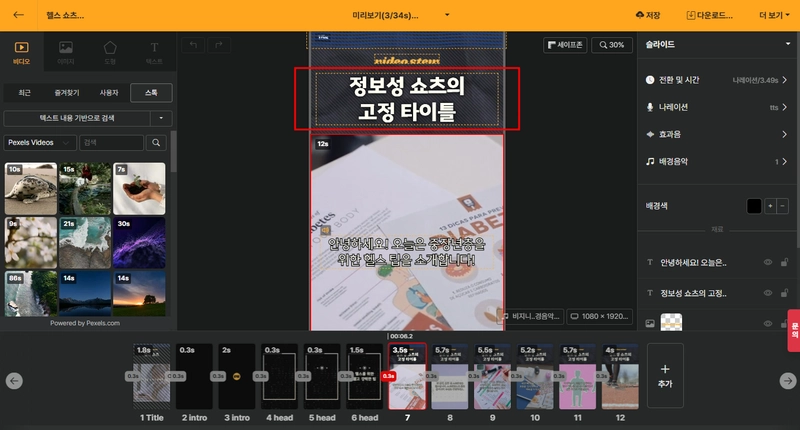Click the redo arrow icon
Screen dimensions: 800x430
click(219, 45)
